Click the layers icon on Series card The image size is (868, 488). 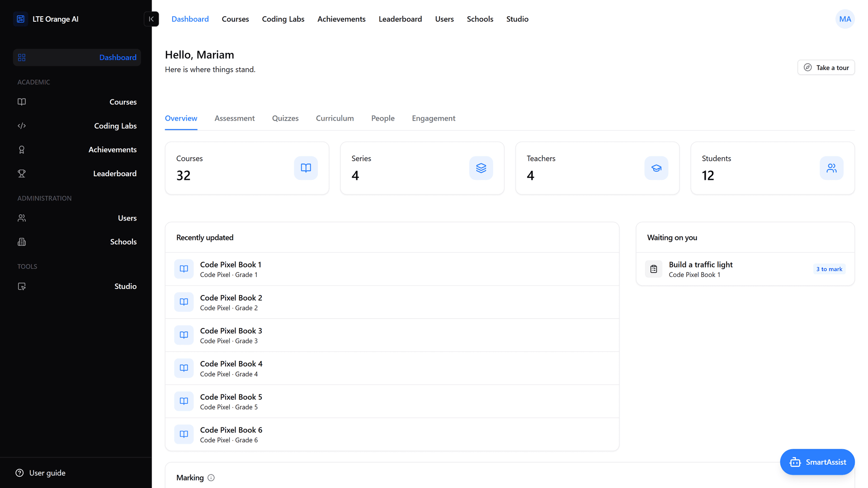click(x=481, y=168)
